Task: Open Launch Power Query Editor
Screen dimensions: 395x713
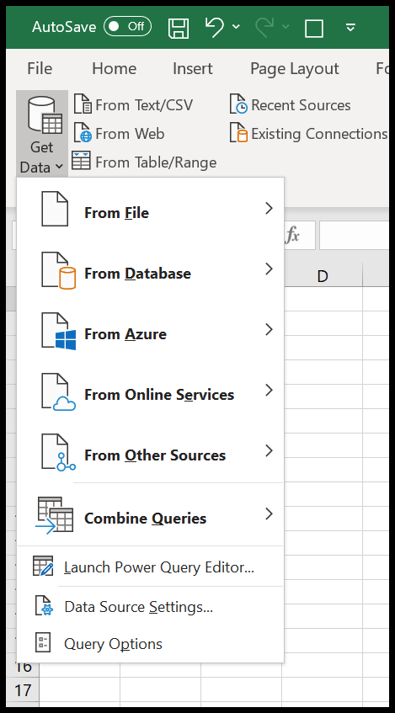Action: coord(150,567)
